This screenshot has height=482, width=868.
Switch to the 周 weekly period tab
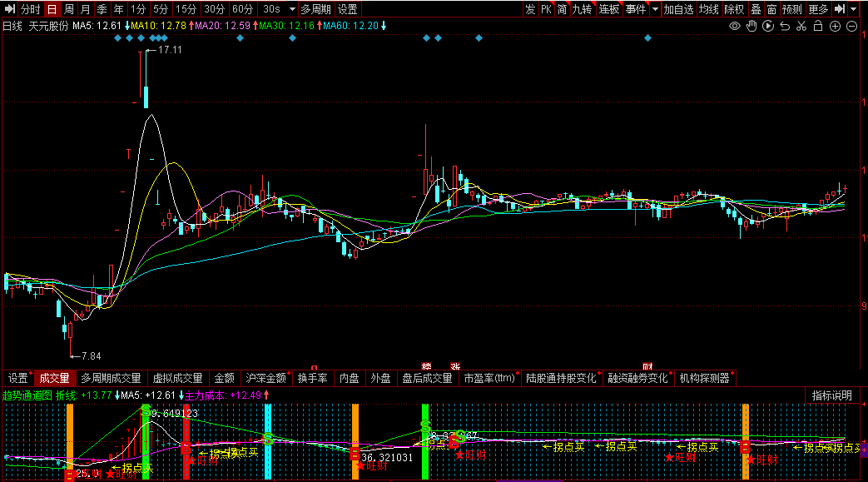69,9
